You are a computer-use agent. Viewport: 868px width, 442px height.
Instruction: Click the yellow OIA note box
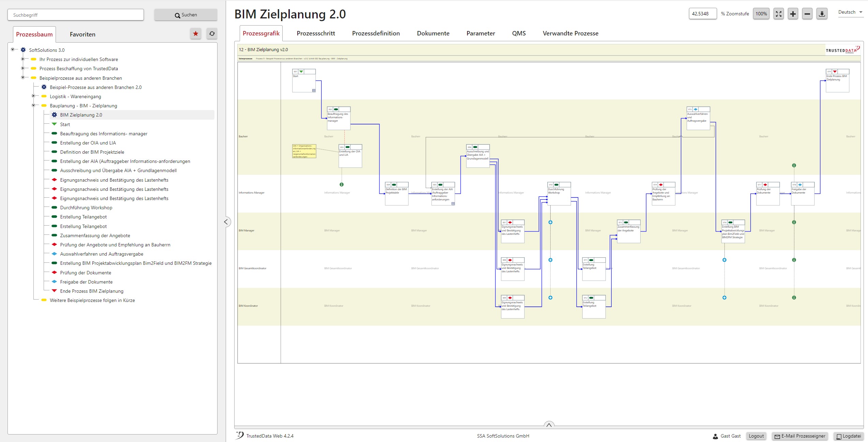(x=304, y=151)
